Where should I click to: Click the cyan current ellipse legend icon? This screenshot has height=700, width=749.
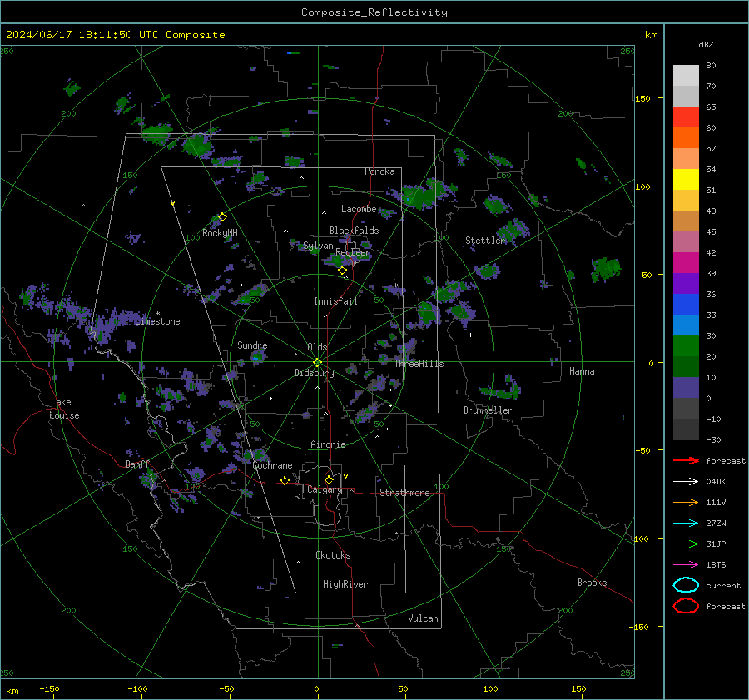[x=686, y=585]
